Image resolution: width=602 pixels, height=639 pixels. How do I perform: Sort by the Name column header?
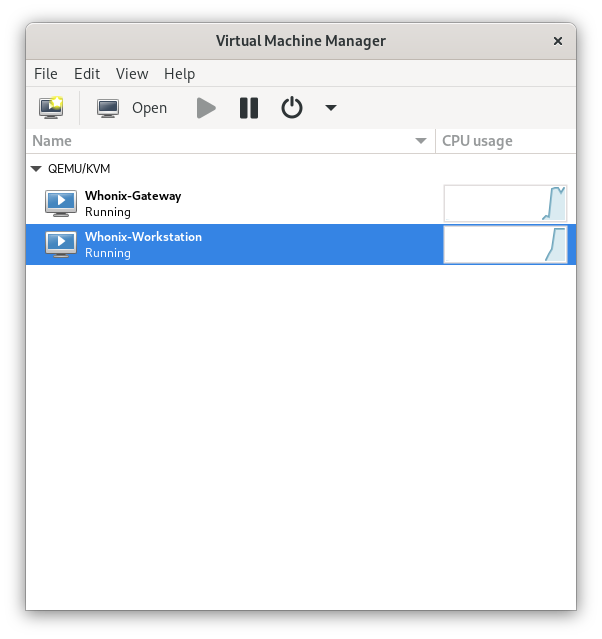point(230,141)
